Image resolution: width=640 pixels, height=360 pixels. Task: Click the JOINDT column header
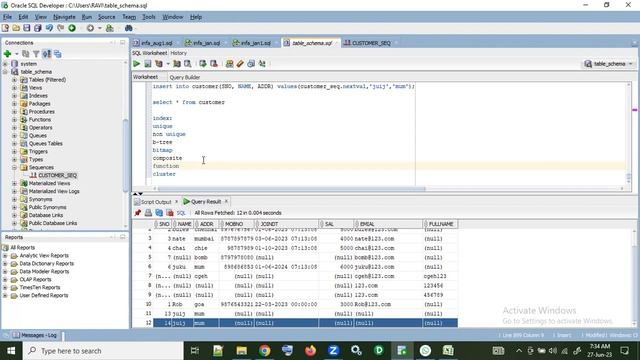(x=287, y=224)
